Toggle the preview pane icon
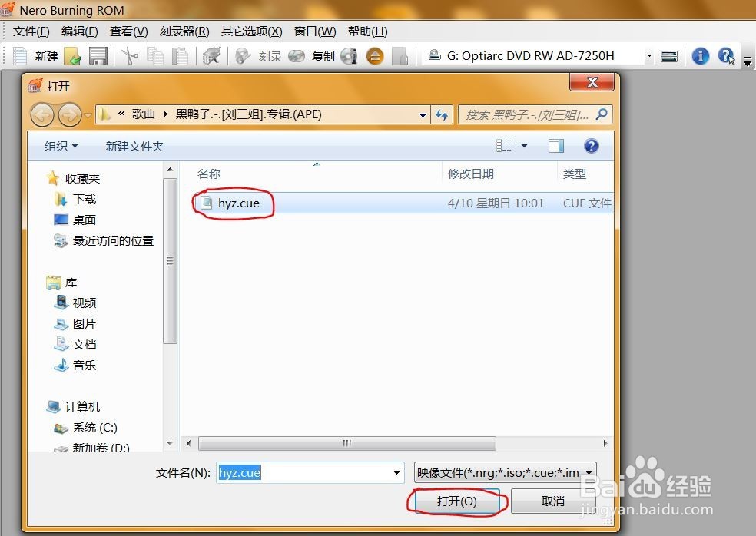This screenshot has height=536, width=756. coord(556,146)
